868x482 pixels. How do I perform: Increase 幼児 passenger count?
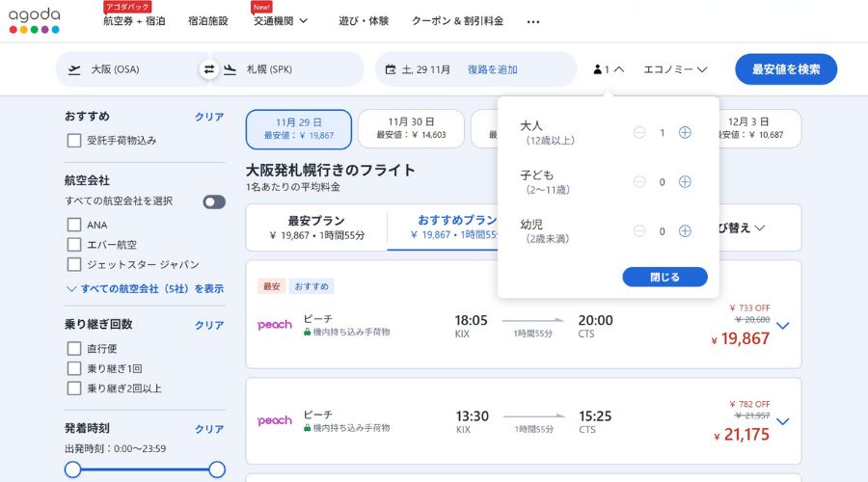tap(685, 231)
